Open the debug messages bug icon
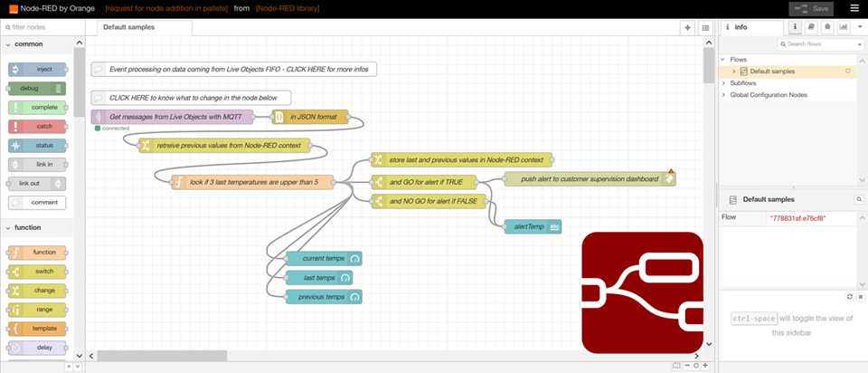 click(x=827, y=26)
